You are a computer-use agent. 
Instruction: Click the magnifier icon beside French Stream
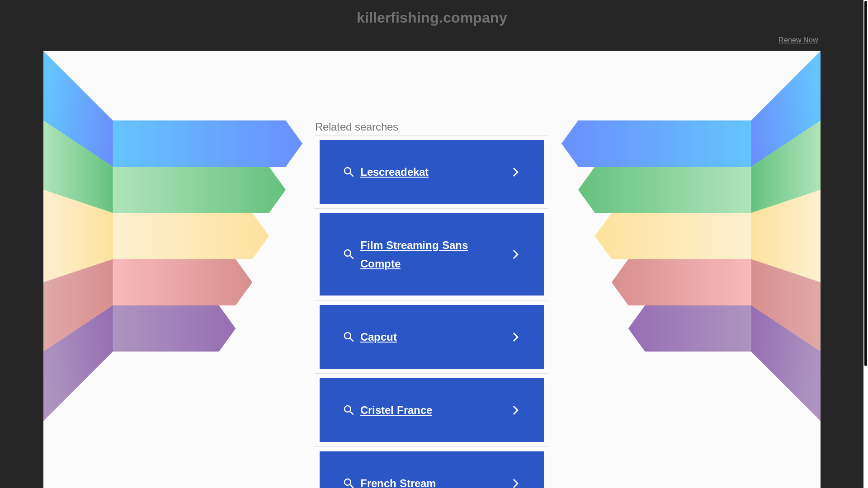[349, 483]
